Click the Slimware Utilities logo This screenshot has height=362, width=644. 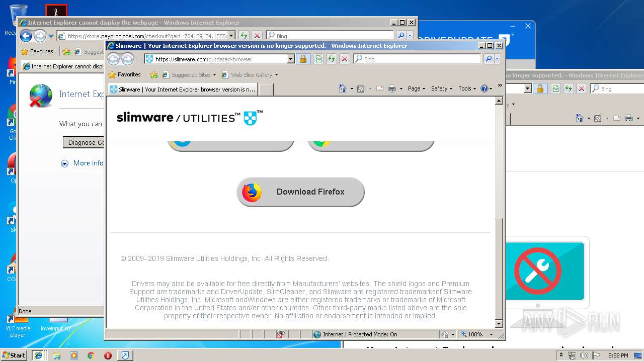click(x=189, y=118)
